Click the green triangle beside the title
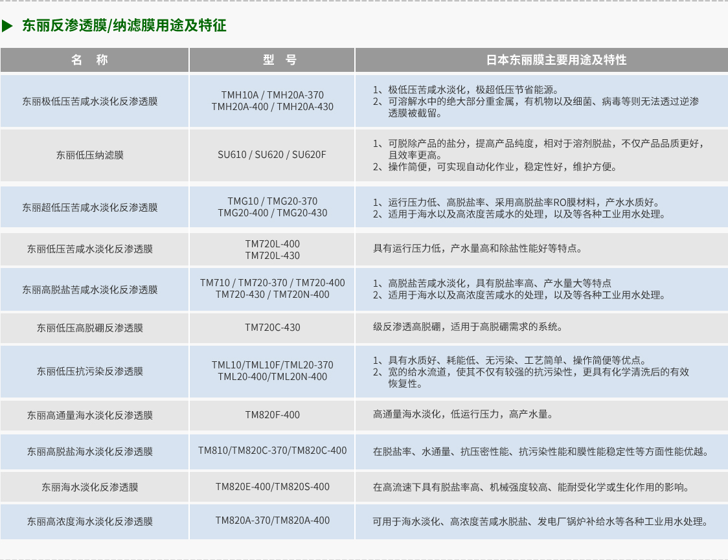Screen dimensions: 728x560 [8, 26]
